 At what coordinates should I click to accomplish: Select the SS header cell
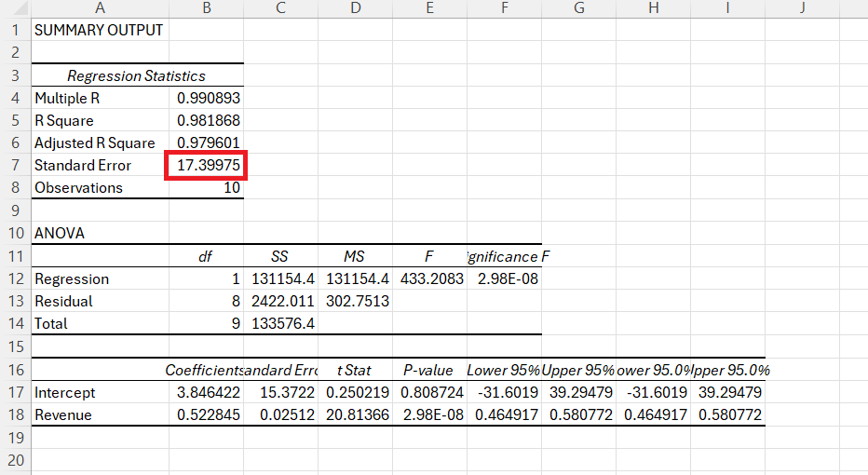(x=280, y=256)
